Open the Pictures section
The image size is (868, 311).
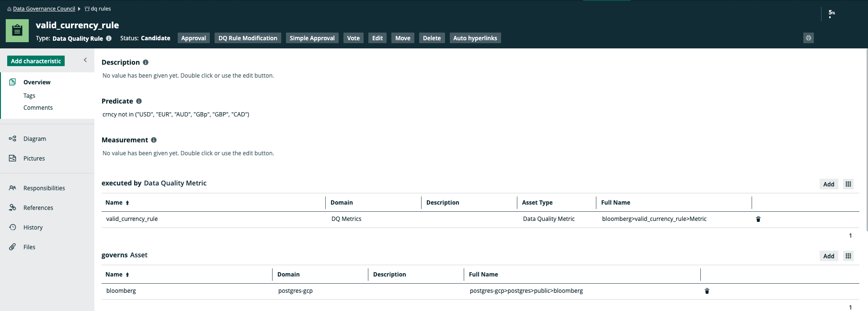point(34,158)
